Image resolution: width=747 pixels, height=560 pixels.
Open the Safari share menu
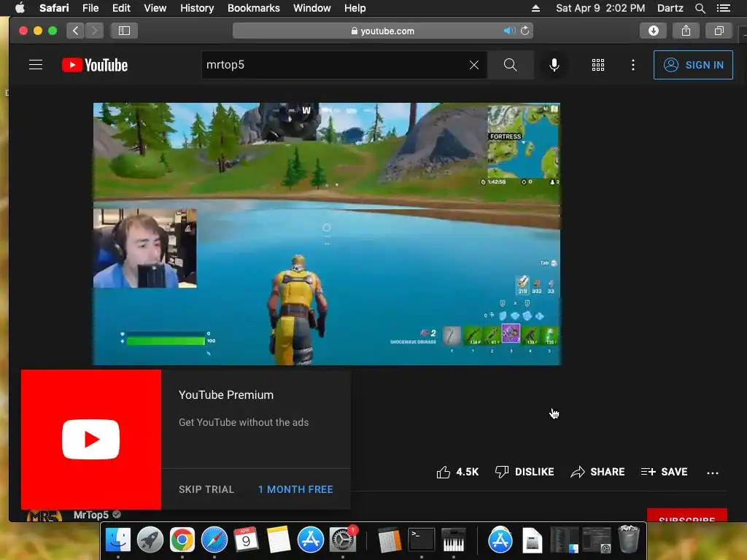(x=686, y=31)
